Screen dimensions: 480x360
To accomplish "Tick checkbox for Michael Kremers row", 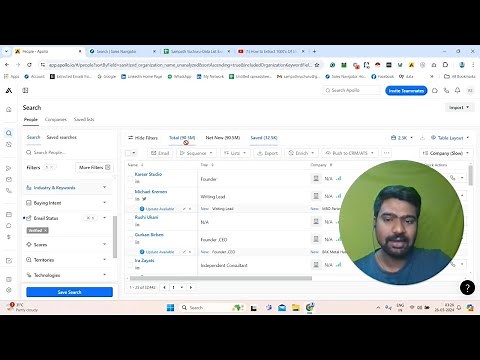I will click(x=130, y=196).
